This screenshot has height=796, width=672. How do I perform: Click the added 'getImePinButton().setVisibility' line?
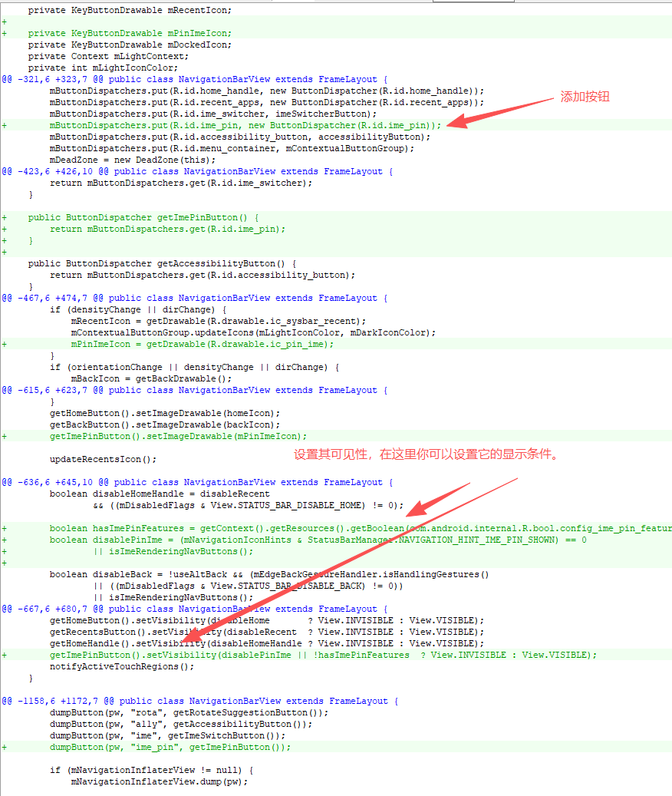[323, 656]
